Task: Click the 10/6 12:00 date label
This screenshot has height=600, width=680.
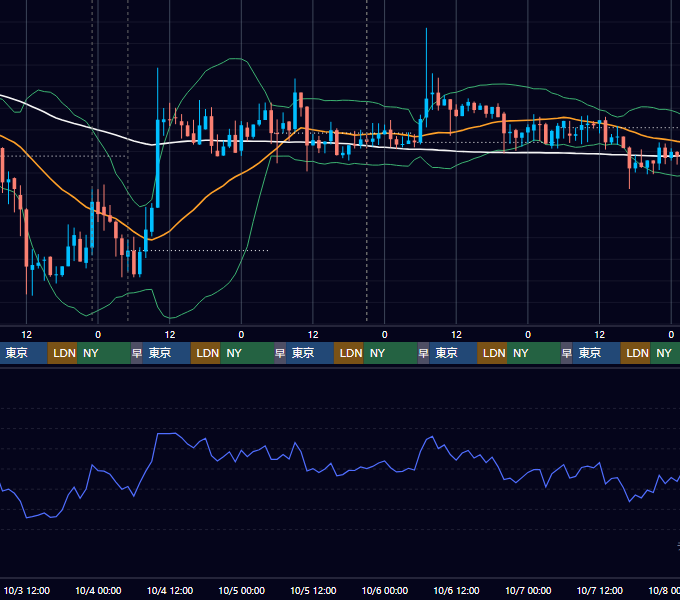Action: point(456,590)
